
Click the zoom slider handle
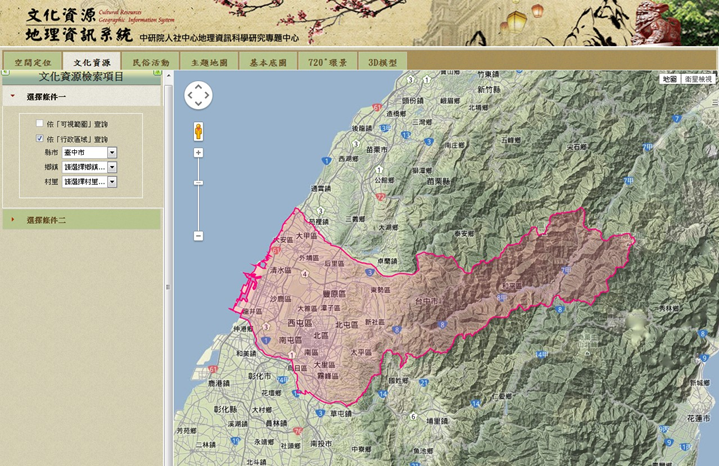(x=198, y=184)
